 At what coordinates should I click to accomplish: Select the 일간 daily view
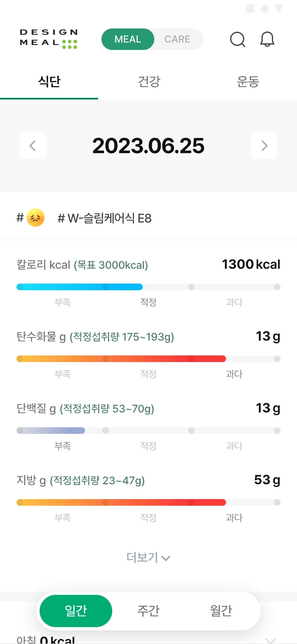click(x=76, y=611)
